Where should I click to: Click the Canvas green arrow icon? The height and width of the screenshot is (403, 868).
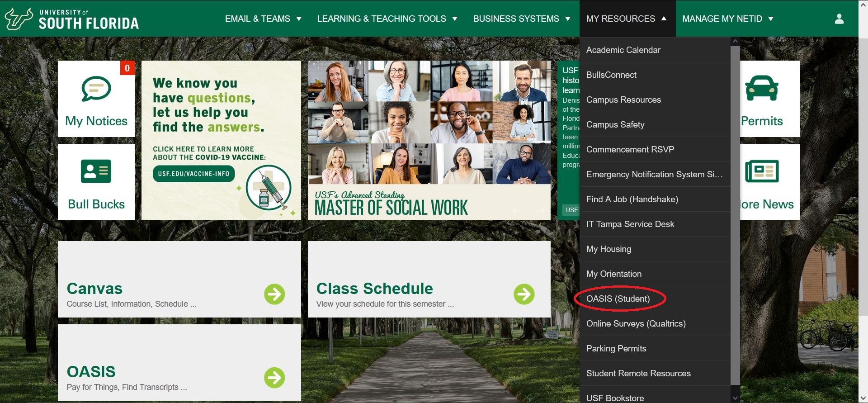274,294
